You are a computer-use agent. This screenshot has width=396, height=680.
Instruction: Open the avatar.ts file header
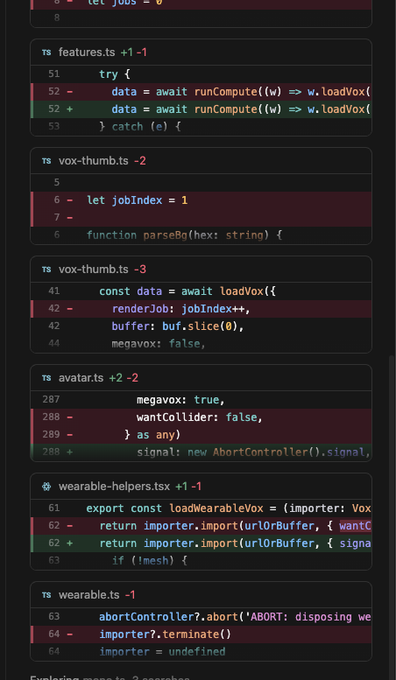201,378
